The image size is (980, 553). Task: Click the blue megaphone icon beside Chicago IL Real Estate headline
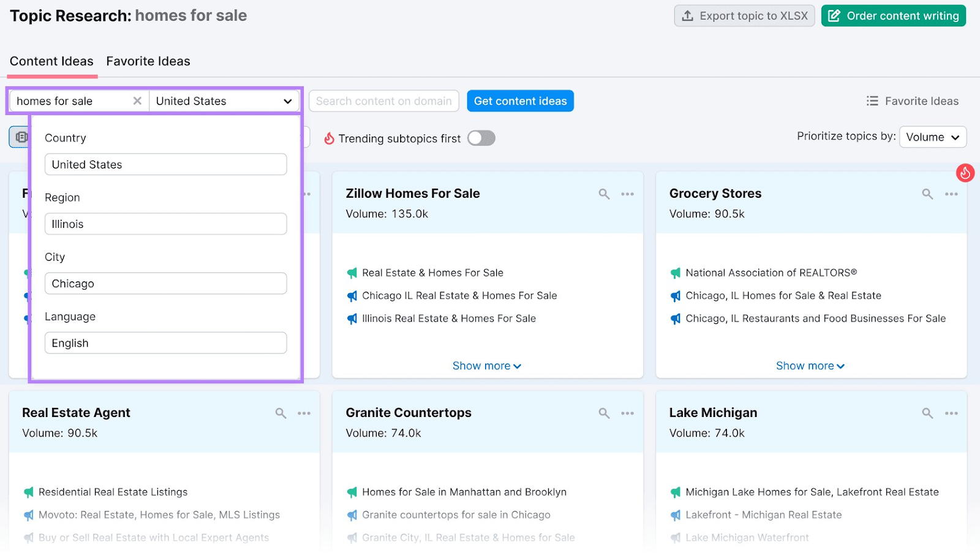click(x=351, y=296)
